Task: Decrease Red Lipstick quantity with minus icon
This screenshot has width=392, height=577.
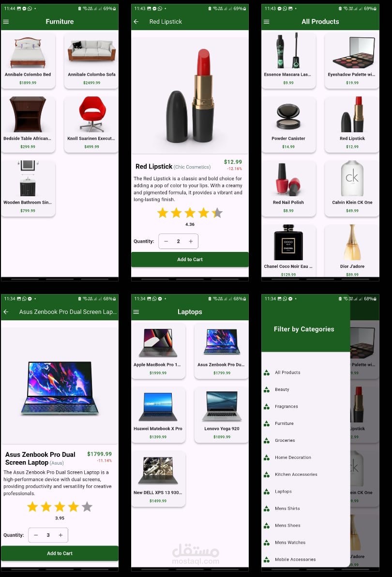Action: click(166, 241)
